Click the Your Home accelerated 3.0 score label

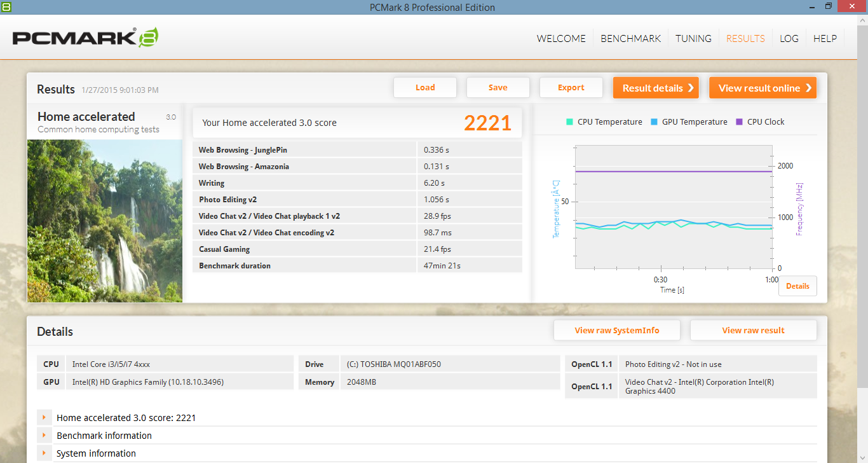point(269,123)
